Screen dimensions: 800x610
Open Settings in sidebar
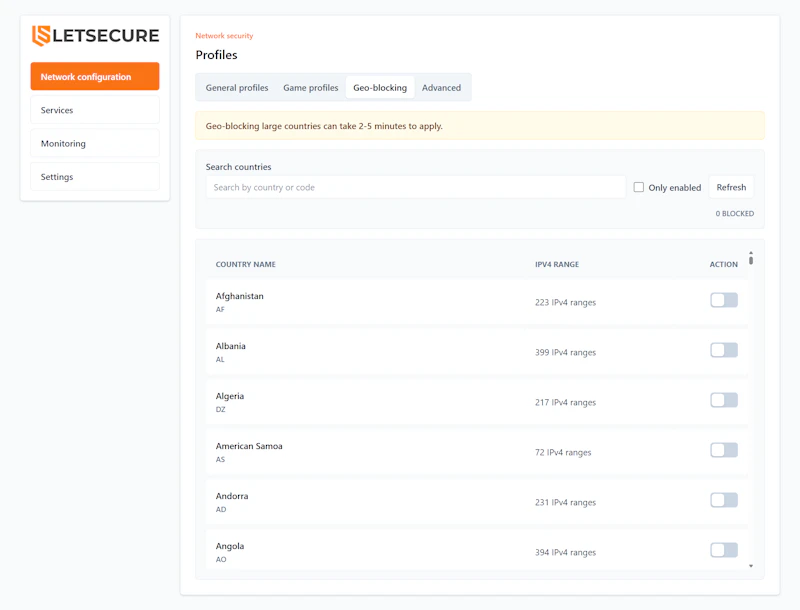[95, 176]
